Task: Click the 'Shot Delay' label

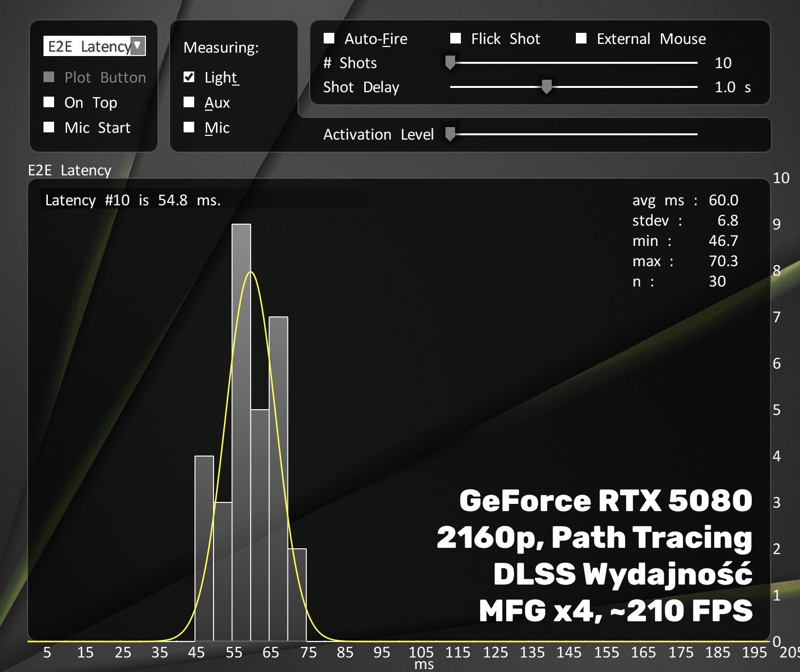Action: pos(361,87)
